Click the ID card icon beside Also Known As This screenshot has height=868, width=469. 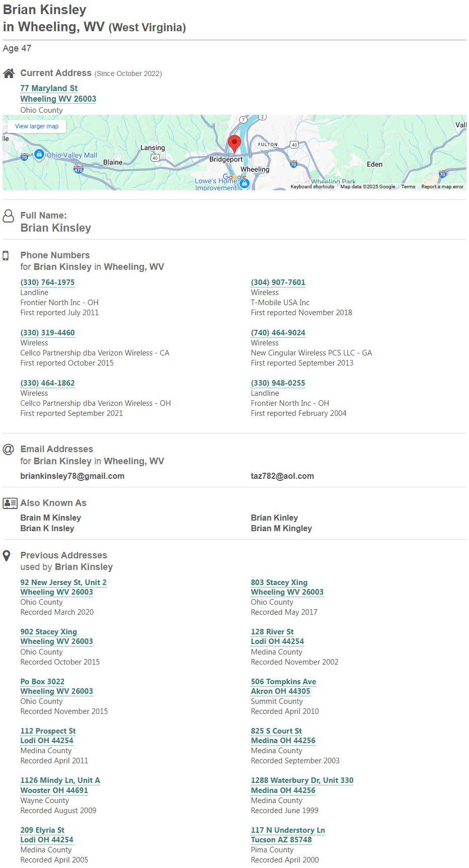click(10, 503)
